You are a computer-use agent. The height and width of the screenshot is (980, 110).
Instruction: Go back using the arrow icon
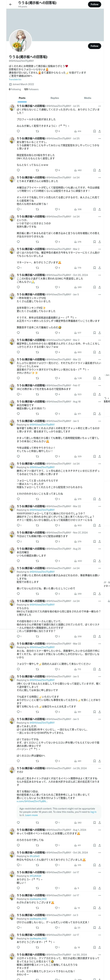10,5
